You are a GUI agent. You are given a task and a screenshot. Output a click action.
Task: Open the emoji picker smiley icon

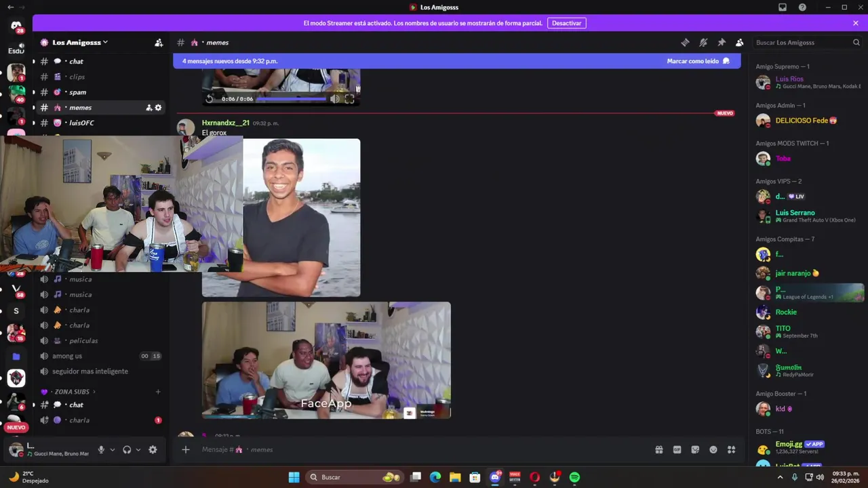point(713,449)
